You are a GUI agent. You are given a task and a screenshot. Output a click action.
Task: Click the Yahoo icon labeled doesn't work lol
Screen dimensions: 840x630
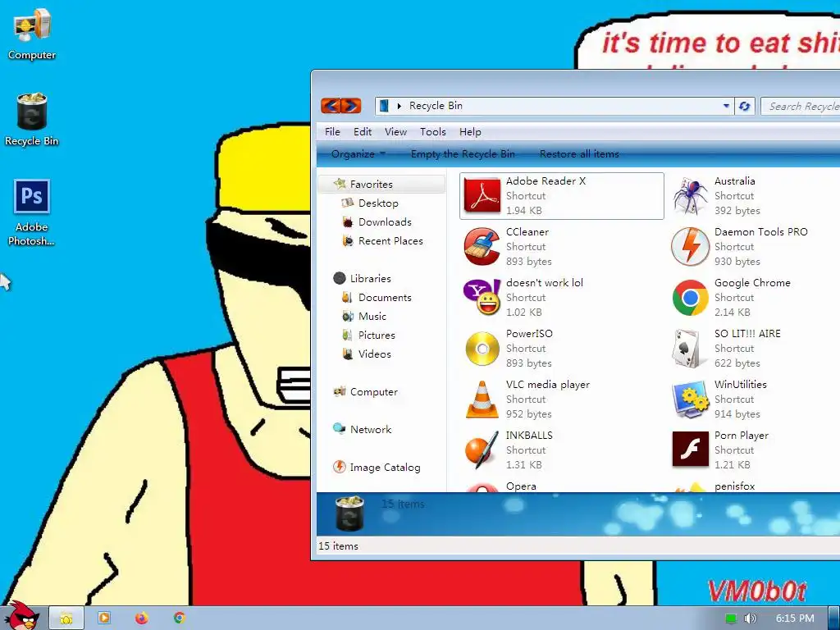point(482,297)
